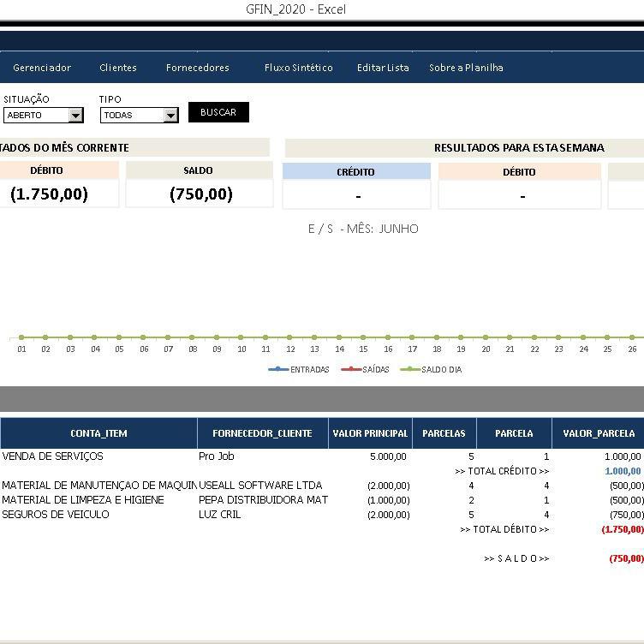
Task: Click the VALOR PRINCIPAL column header
Action: pyautogui.click(x=370, y=433)
